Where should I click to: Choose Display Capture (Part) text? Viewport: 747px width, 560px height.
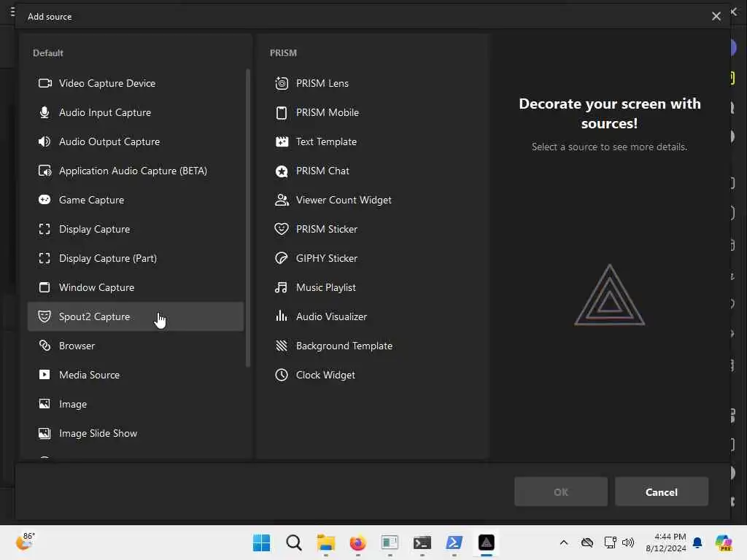tap(108, 258)
